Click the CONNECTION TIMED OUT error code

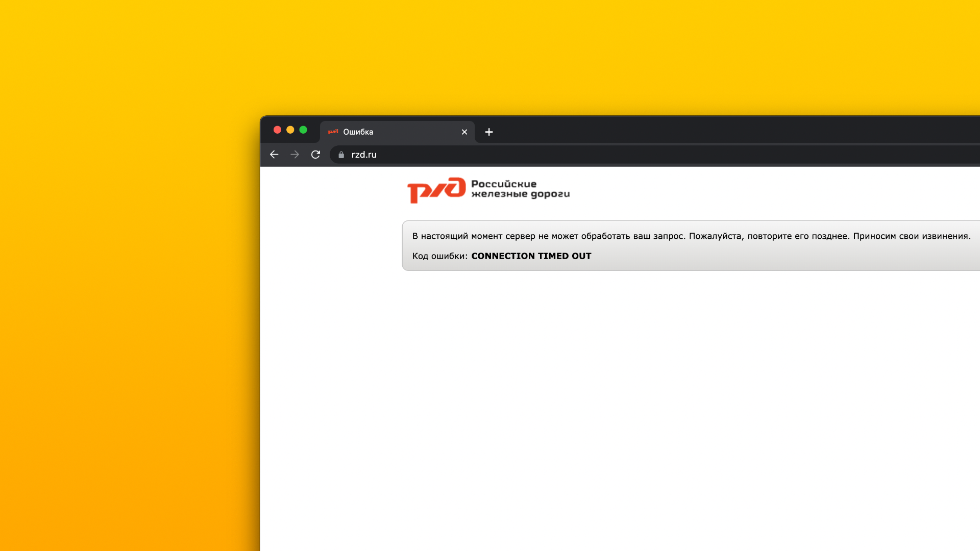tap(531, 256)
